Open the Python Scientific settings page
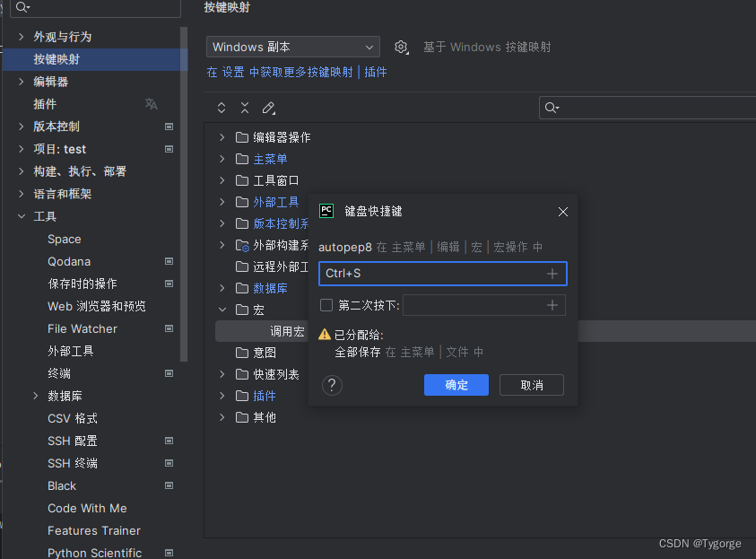Image resolution: width=756 pixels, height=559 pixels. pos(92,552)
